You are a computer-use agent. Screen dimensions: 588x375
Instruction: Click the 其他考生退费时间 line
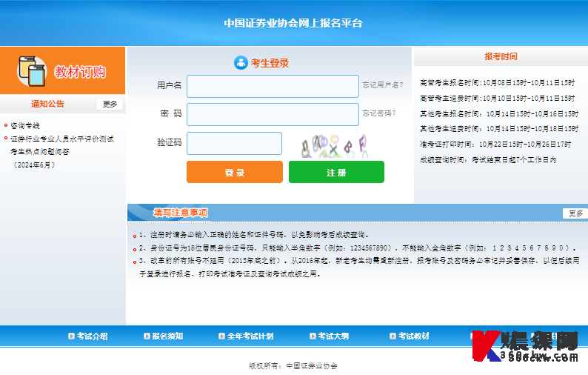click(x=499, y=129)
